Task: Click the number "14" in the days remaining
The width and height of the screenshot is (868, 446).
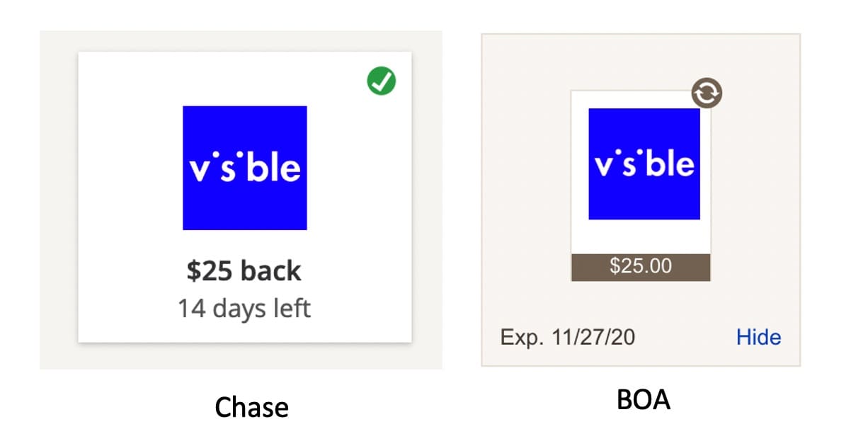Action: point(191,309)
